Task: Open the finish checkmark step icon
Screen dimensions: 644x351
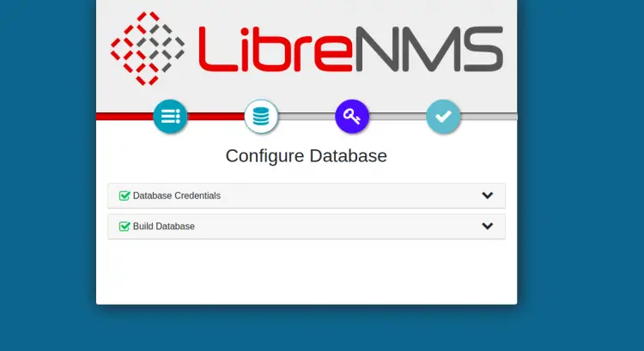Action: pyautogui.click(x=443, y=117)
